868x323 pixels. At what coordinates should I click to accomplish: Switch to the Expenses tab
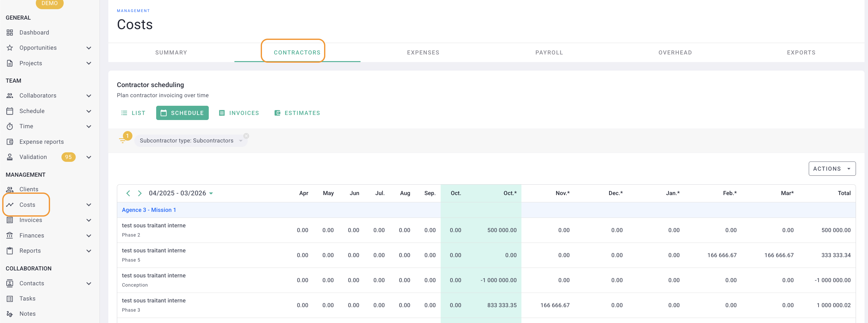[423, 53]
